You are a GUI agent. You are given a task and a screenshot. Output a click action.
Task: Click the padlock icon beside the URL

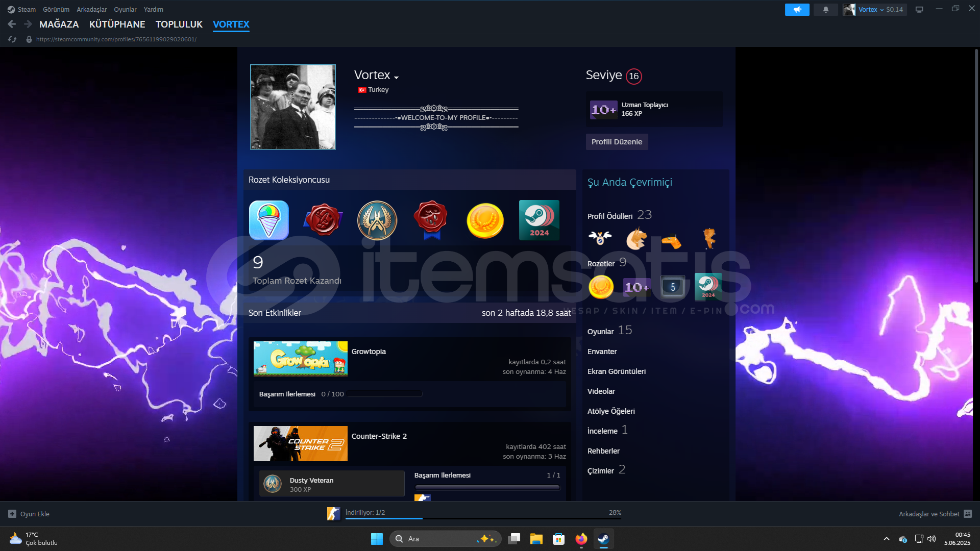(x=29, y=39)
